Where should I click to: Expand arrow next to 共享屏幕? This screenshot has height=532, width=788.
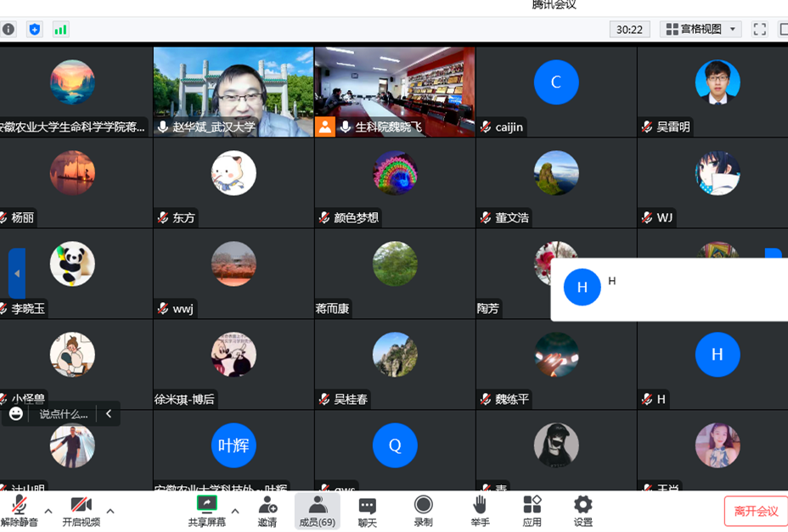235,511
